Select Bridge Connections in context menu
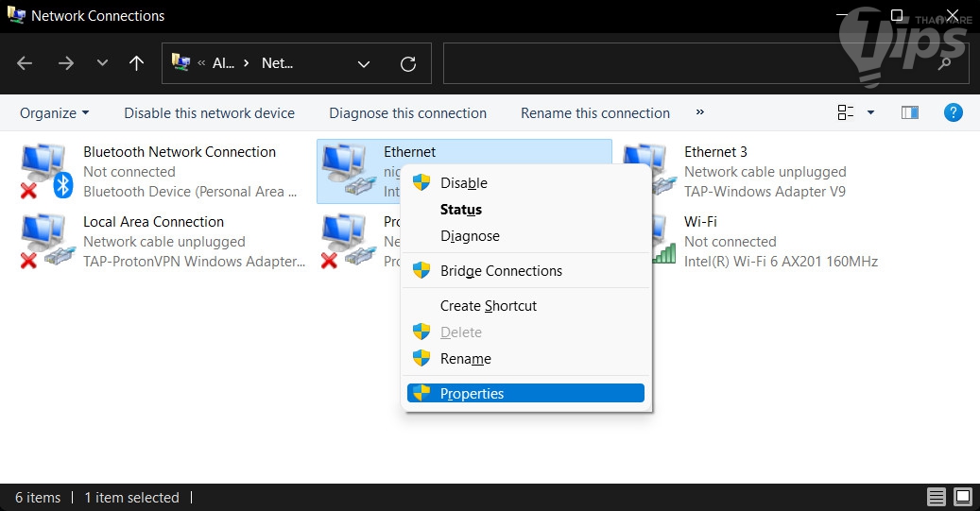The image size is (980, 511). coord(501,270)
